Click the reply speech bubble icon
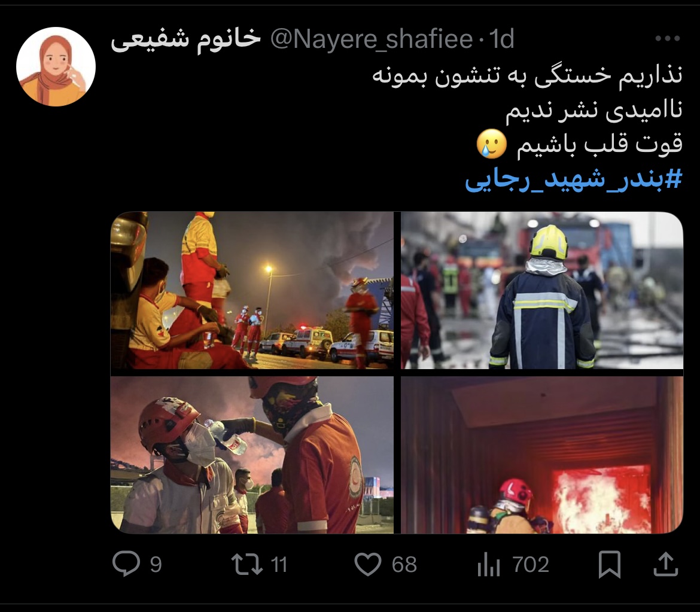 coord(126,564)
